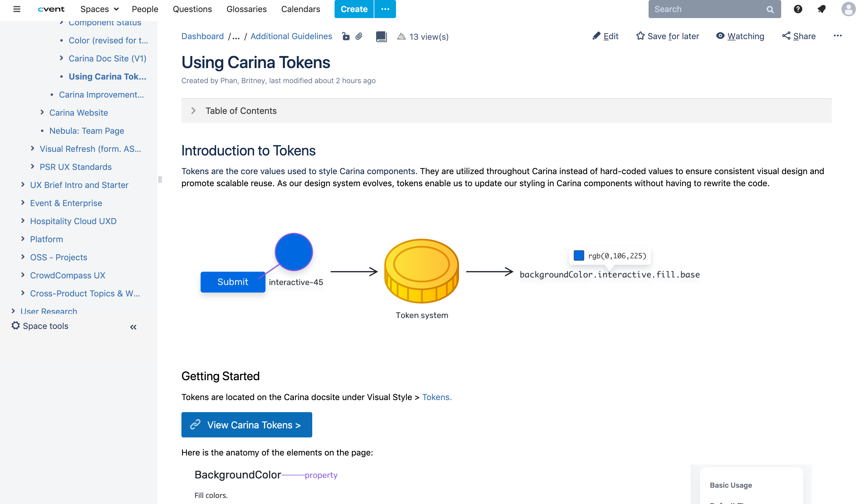Screen dimensions: 868x504
Task: Expand CrowdCompass UX tree arrow
Action: click(x=23, y=275)
